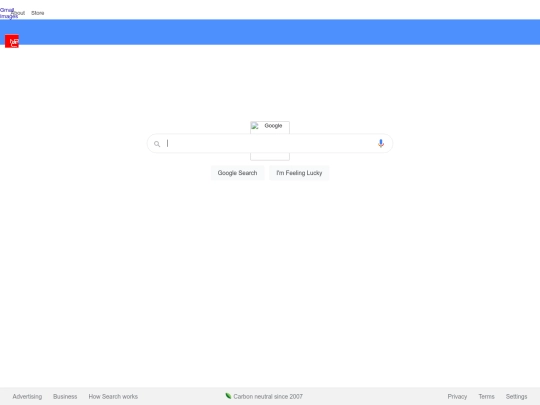The width and height of the screenshot is (540, 405).
Task: Click the I'm Feeling Lucky button
Action: click(x=299, y=173)
